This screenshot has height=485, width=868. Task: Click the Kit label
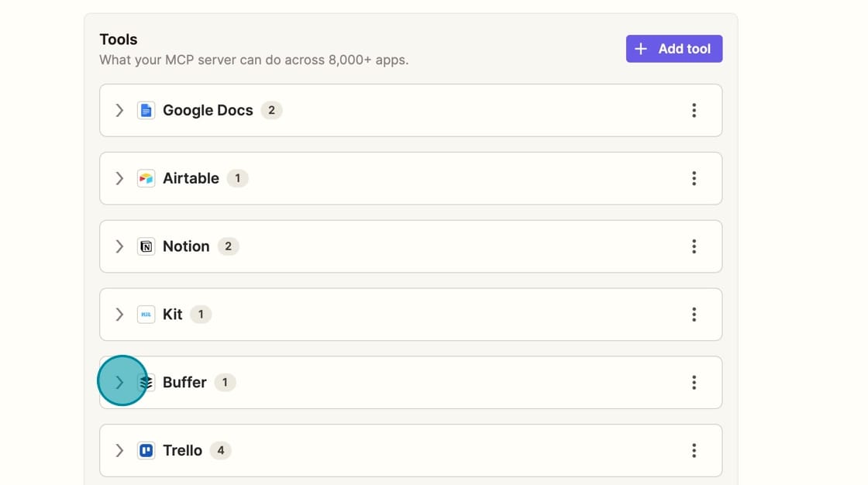pyautogui.click(x=172, y=315)
